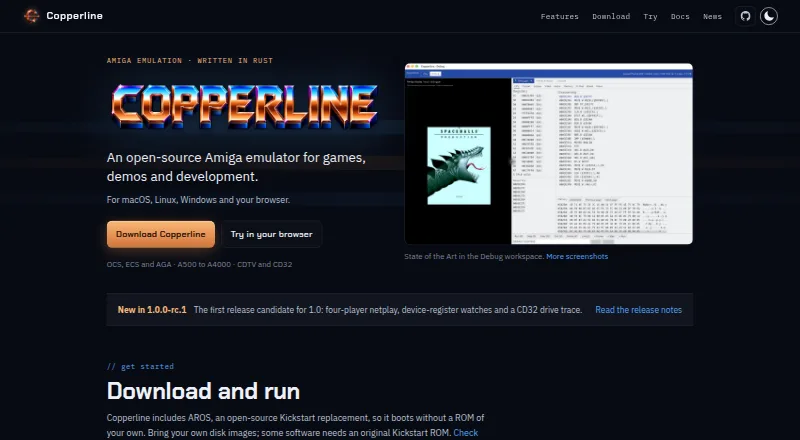This screenshot has height=440, width=800.
Task: Click the debug workspace screenshot thumbnail
Action: [x=548, y=154]
